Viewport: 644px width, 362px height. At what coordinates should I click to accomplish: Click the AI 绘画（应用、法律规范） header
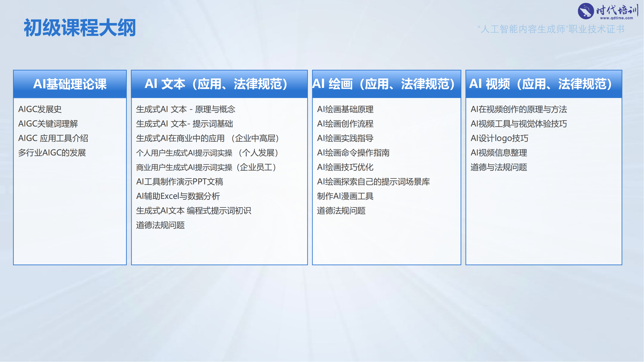click(x=387, y=84)
